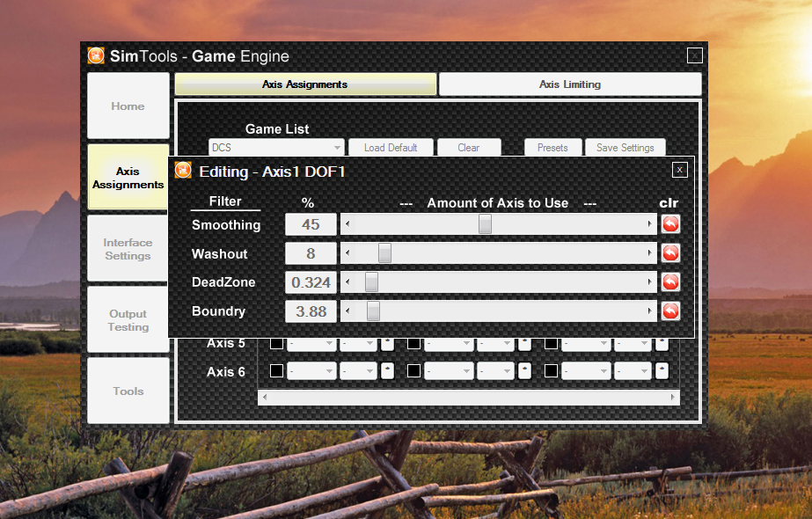Click the Smoothing percent field showing 45

311,224
